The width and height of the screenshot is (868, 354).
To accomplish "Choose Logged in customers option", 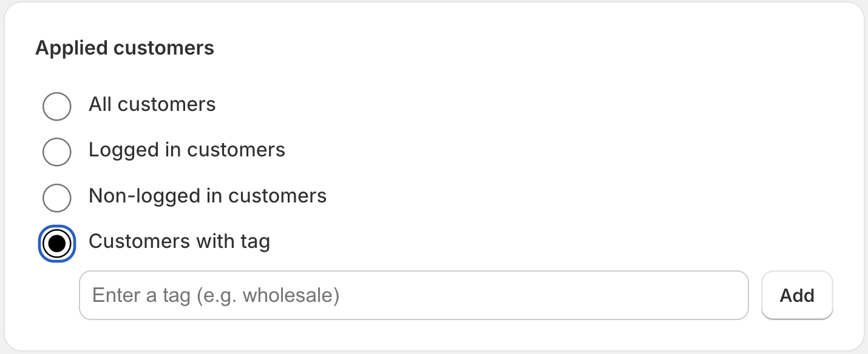I will [56, 152].
